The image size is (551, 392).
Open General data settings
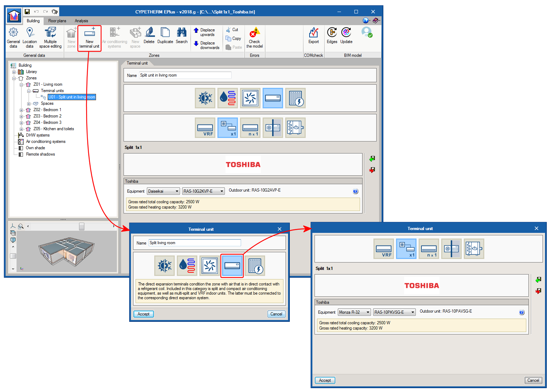click(13, 38)
